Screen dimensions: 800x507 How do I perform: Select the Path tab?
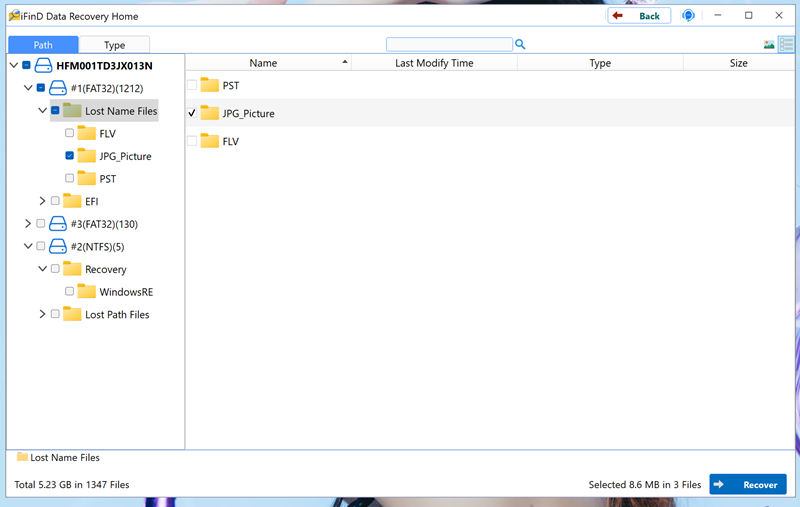coord(43,45)
